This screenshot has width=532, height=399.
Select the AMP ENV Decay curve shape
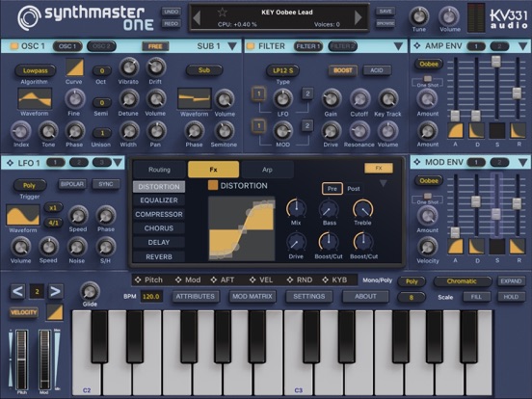coord(476,131)
